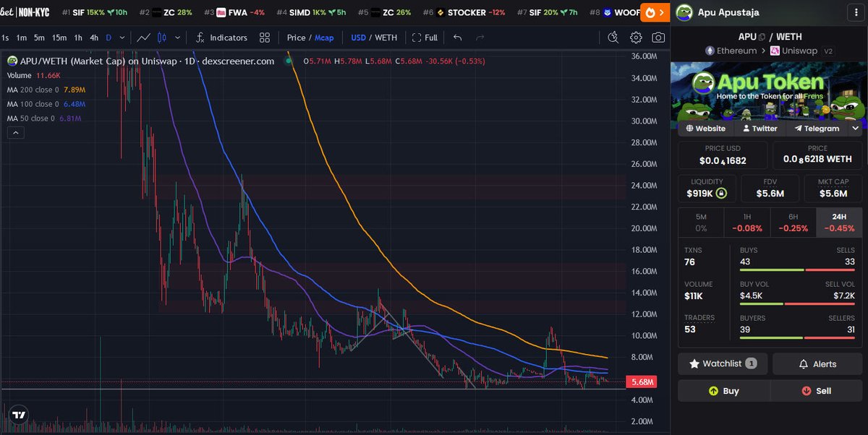
Task: Expand the chart type dropdown arrow
Action: [x=178, y=38]
